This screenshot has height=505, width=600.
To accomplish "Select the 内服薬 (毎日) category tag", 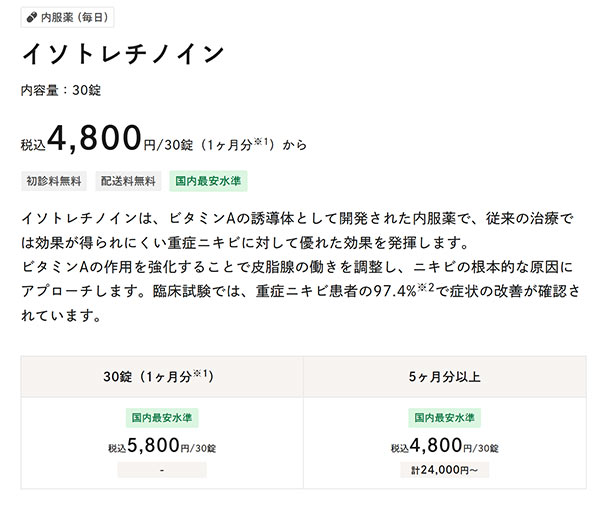I will pos(67,17).
